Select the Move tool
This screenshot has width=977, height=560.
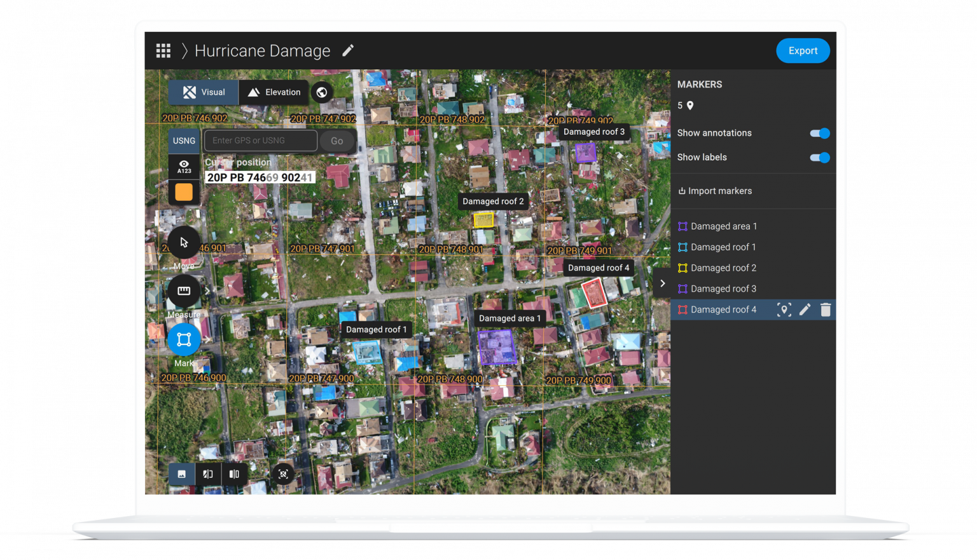click(x=184, y=242)
